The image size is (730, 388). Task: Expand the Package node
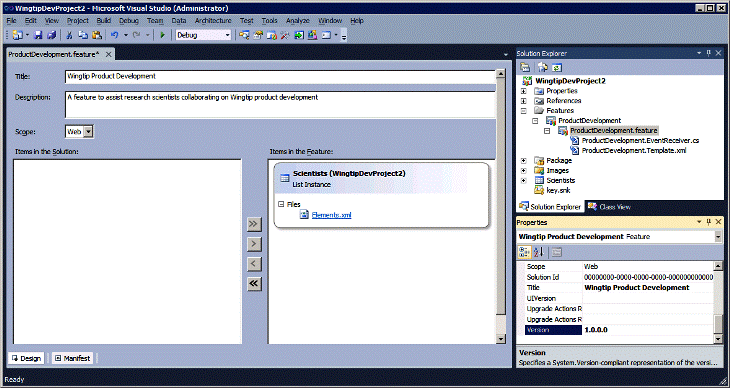[524, 161]
